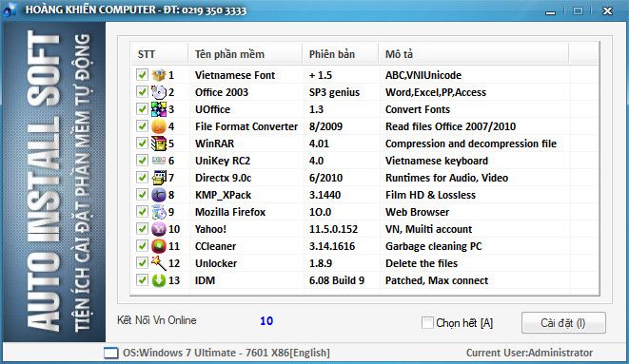Image resolution: width=629 pixels, height=364 pixels.
Task: Select the 'File Format Converter' name cell
Action: pyautogui.click(x=246, y=126)
